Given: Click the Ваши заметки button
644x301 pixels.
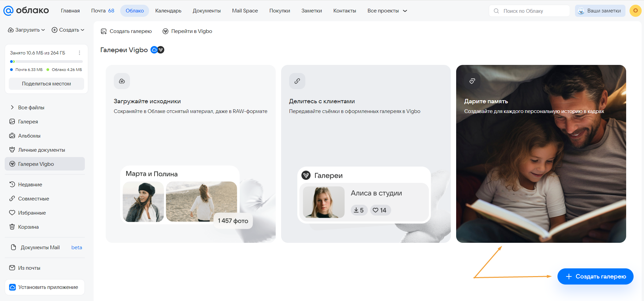Looking at the screenshot, I should point(600,11).
